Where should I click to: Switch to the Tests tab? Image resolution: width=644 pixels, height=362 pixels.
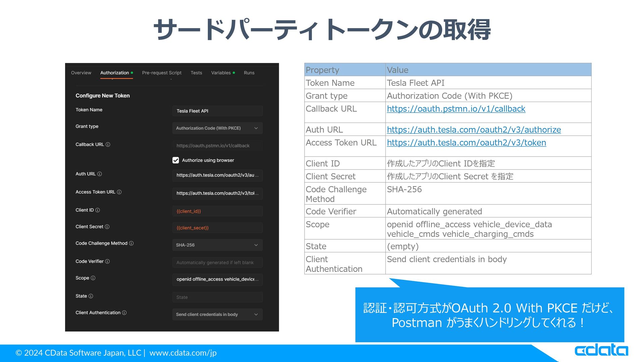[x=196, y=73]
